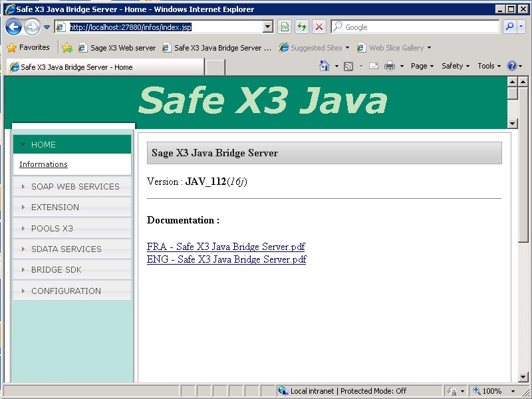Open the ENG Safe X3 Java Bridge Server PDF
Viewport: 532px width, 399px height.
pos(226,259)
